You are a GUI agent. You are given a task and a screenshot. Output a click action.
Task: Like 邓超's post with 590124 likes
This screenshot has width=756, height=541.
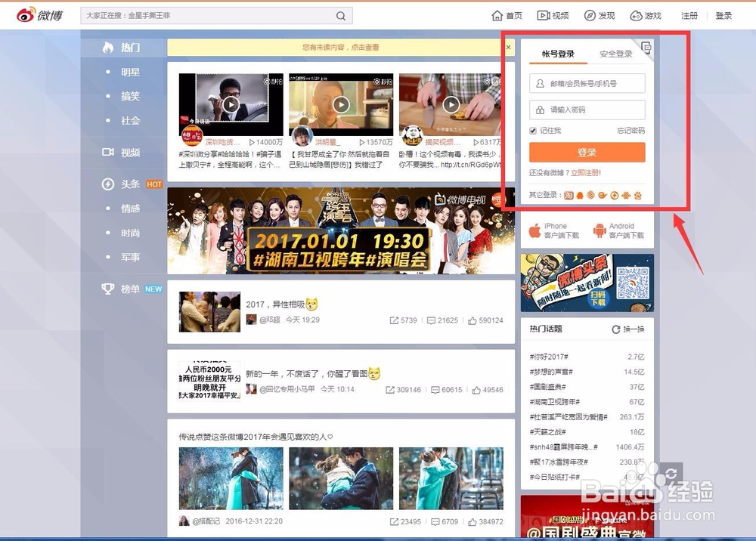pos(485,320)
